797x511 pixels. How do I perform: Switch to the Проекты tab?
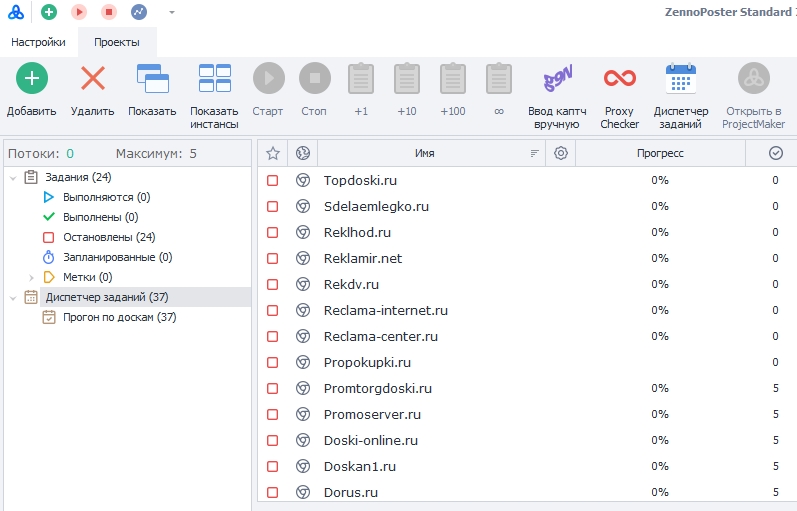[117, 42]
